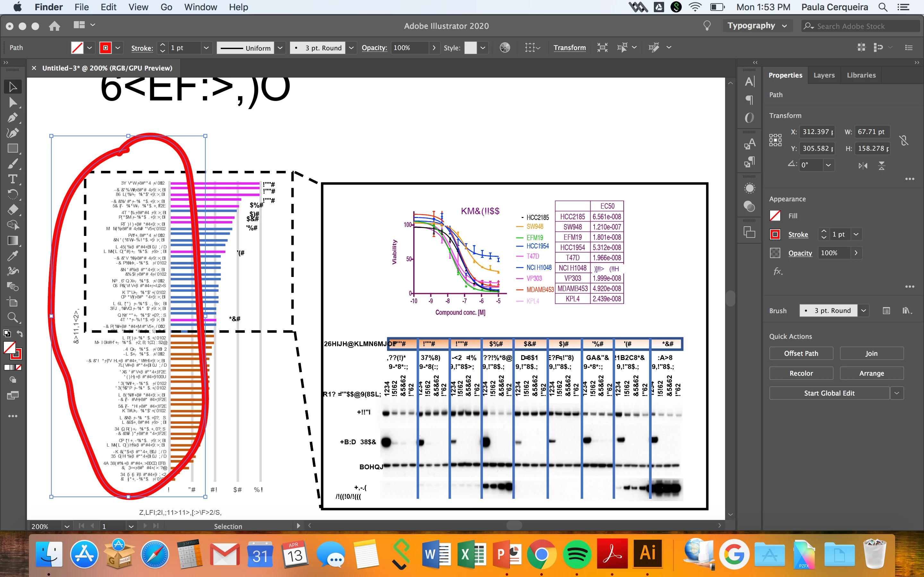
Task: Open the zoom level 200% dropdown
Action: [67, 526]
